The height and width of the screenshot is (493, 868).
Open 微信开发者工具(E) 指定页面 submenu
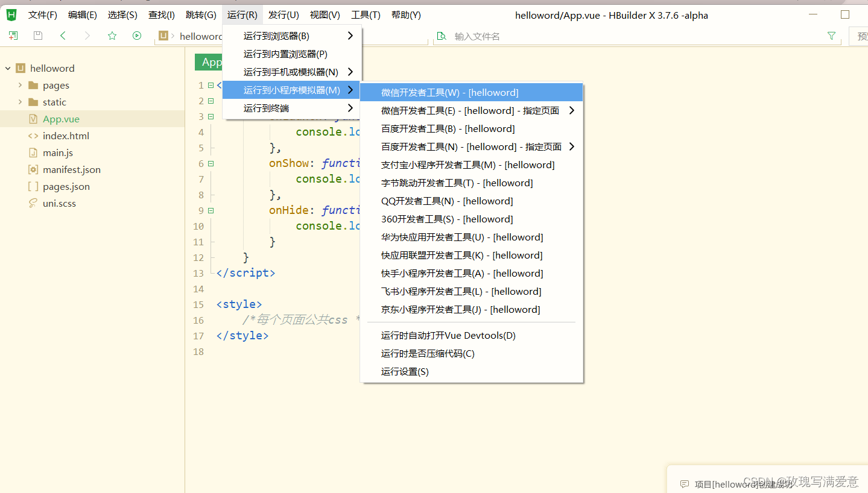[x=471, y=111]
